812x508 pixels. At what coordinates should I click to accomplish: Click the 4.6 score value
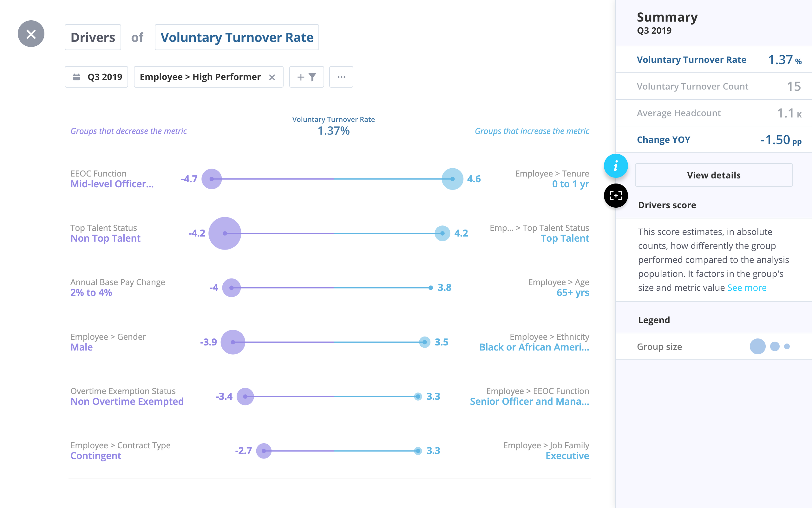coord(474,179)
